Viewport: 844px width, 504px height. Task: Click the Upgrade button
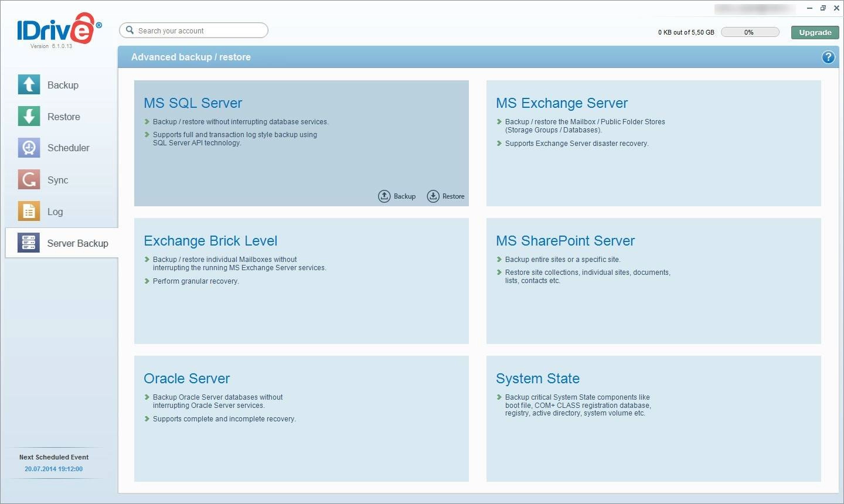(x=815, y=32)
